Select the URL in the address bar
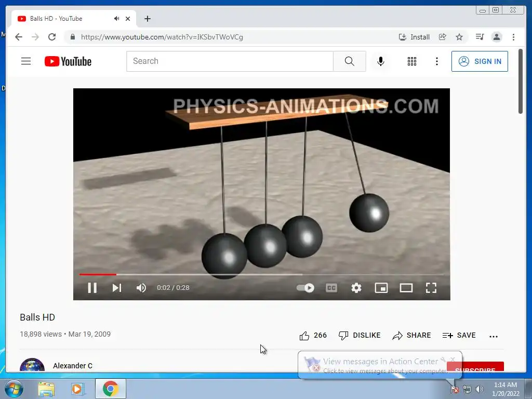The width and height of the screenshot is (532, 399). click(162, 37)
